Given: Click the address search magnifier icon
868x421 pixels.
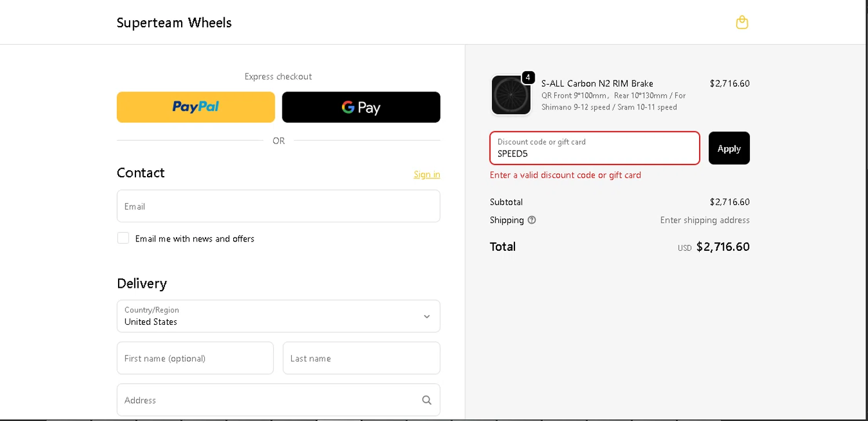Looking at the screenshot, I should point(426,400).
